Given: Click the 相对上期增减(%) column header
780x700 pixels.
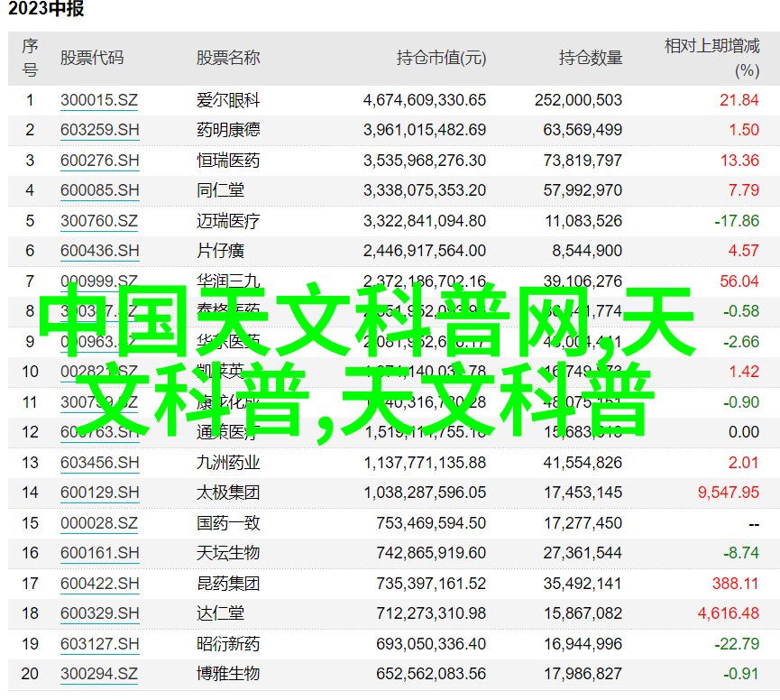Looking at the screenshot, I should pos(711,59).
